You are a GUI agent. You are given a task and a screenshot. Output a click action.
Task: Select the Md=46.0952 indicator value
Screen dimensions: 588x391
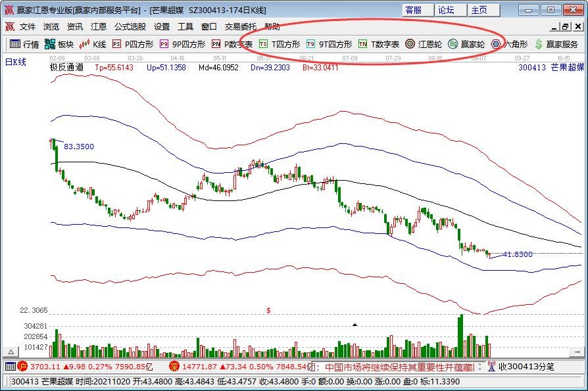click(218, 68)
